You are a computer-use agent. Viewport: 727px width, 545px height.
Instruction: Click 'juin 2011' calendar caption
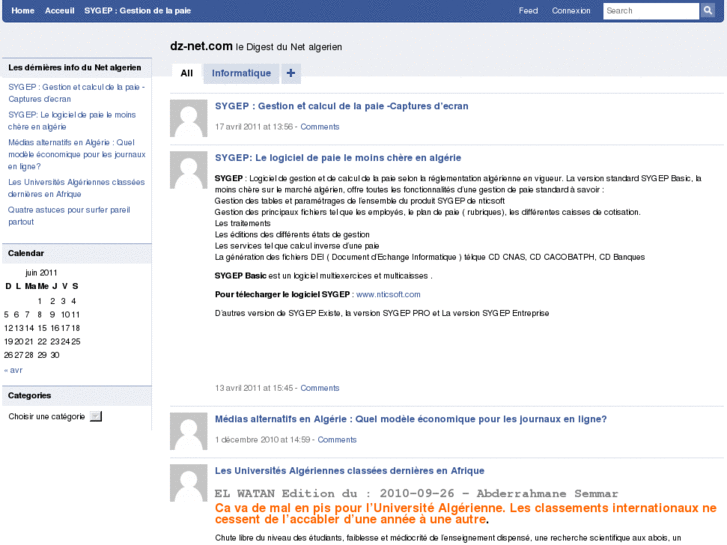tap(41, 273)
